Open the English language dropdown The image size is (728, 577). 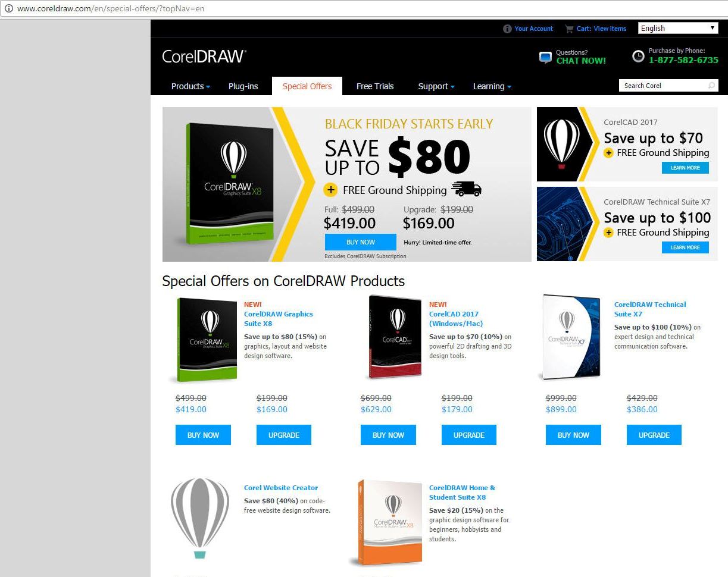678,28
